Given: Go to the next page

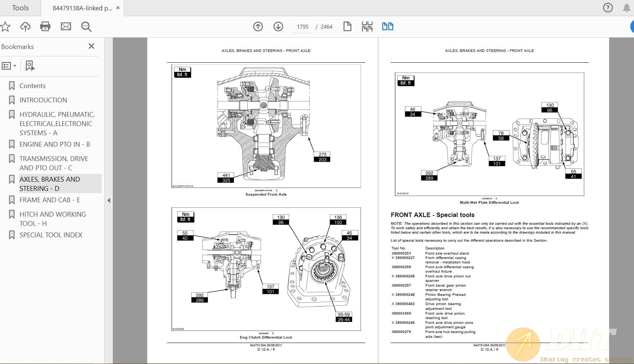Looking at the screenshot, I should pyautogui.click(x=278, y=27).
